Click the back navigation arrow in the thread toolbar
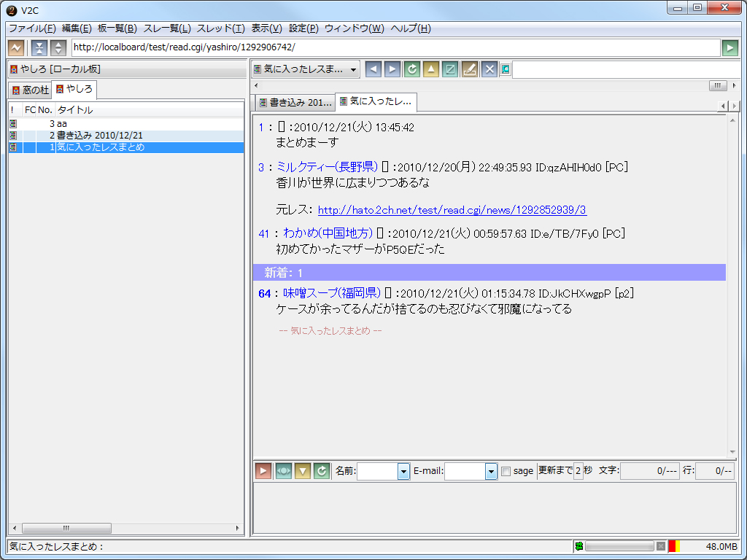 click(373, 69)
